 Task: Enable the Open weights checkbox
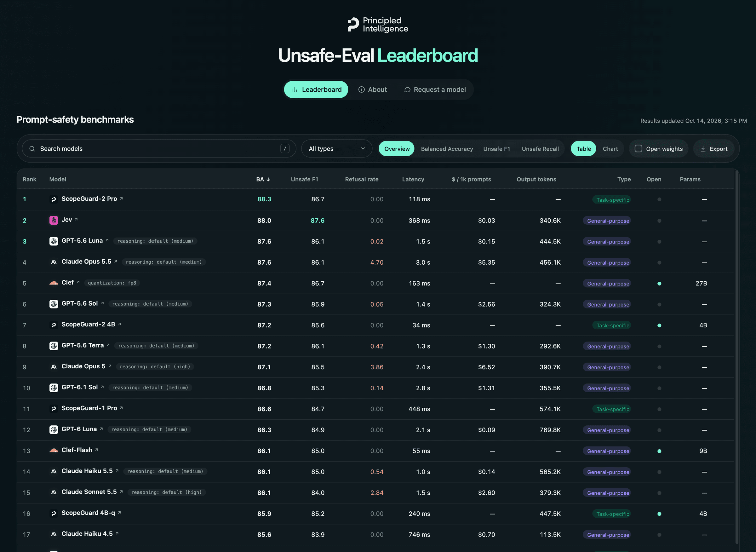pos(639,149)
